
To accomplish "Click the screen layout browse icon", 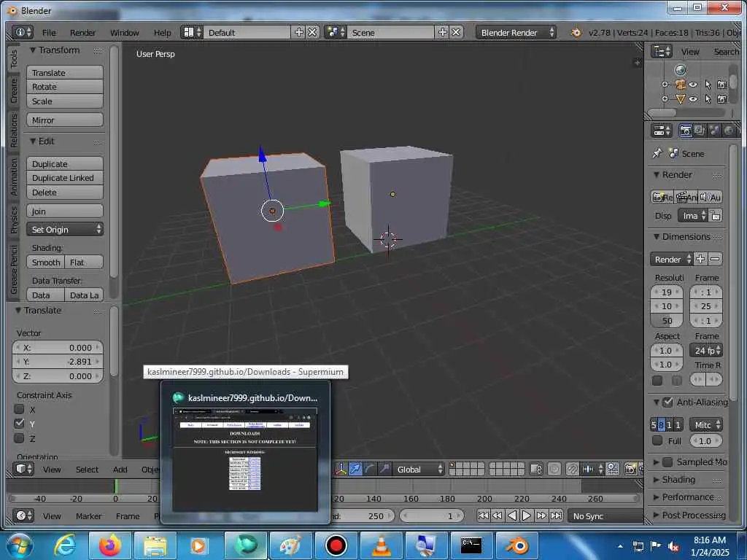I will pos(192,32).
